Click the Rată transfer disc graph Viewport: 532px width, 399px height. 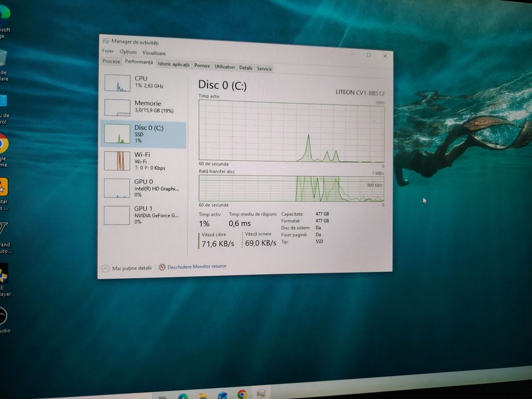click(x=291, y=189)
